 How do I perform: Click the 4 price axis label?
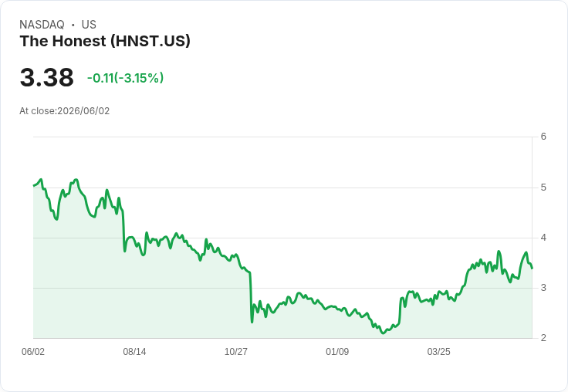pyautogui.click(x=543, y=238)
